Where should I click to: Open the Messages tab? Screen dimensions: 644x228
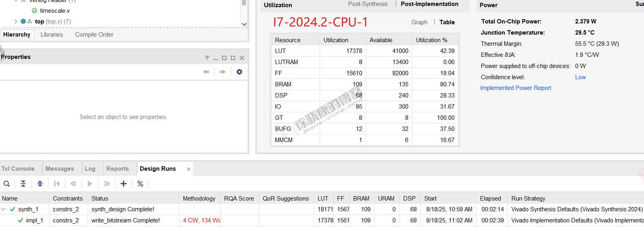pos(60,169)
